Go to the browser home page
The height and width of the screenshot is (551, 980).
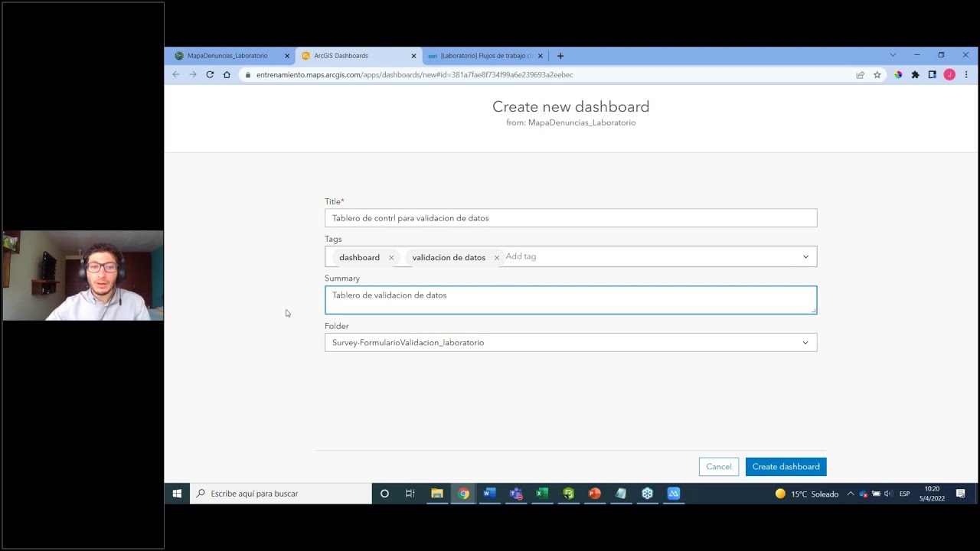(x=227, y=75)
